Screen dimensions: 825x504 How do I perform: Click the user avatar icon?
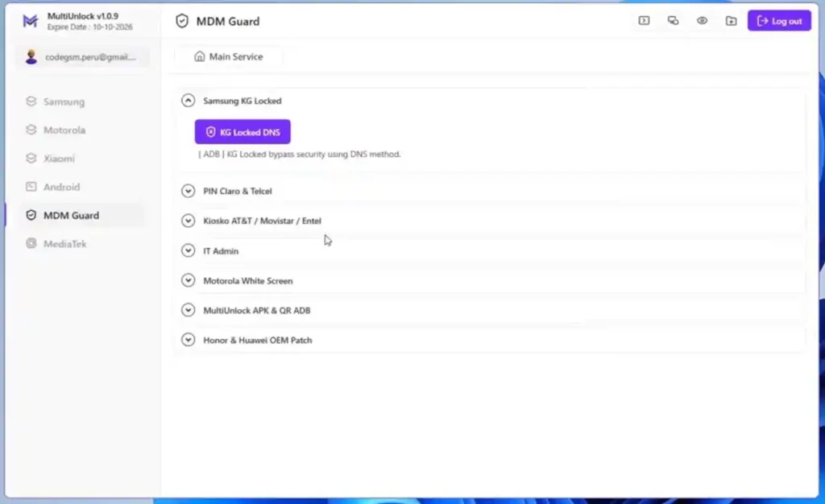[31, 56]
